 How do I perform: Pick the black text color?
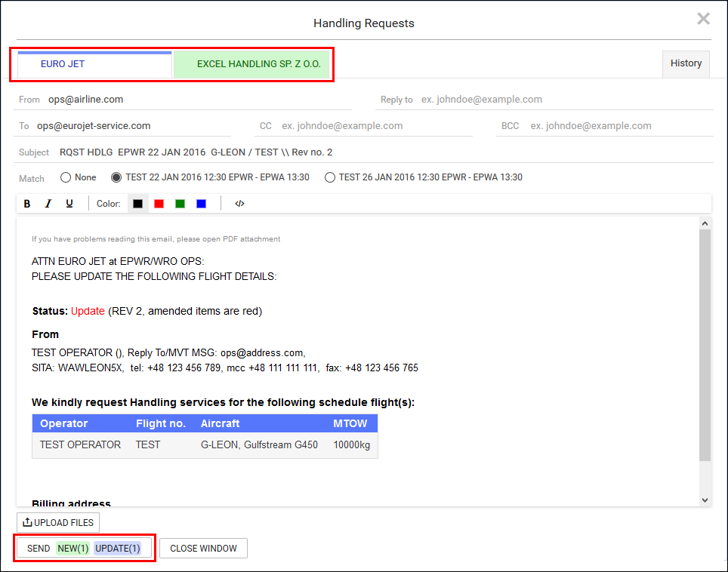(x=138, y=204)
